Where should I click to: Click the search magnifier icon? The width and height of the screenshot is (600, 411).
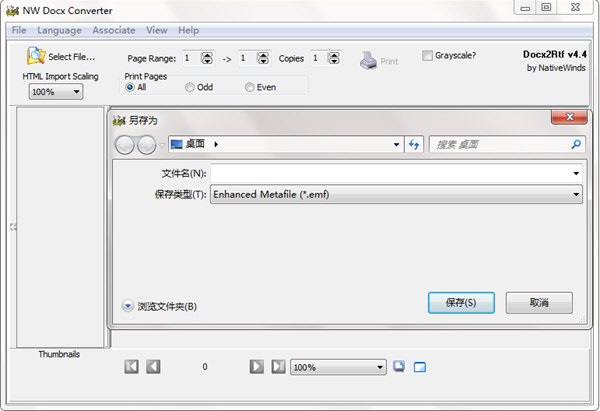coord(576,144)
